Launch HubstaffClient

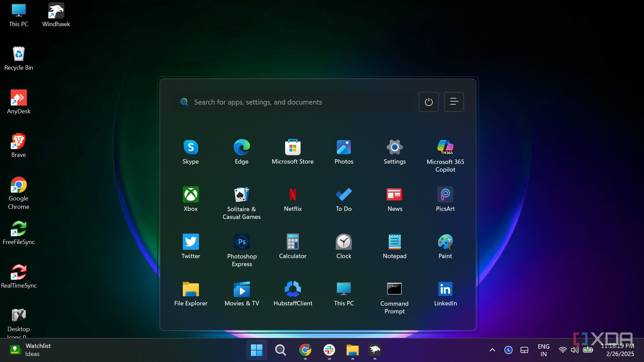pos(292,294)
